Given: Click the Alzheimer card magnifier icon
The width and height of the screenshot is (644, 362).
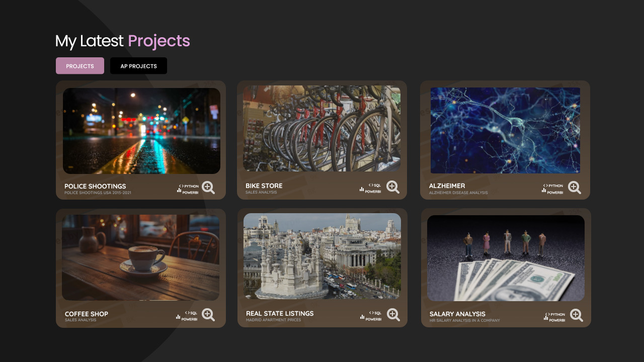Looking at the screenshot, I should click(x=574, y=188).
